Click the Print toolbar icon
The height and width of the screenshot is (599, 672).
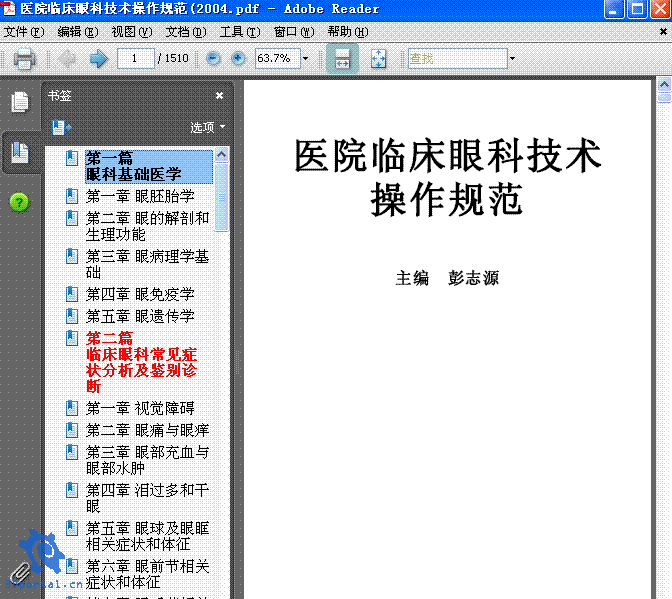[x=24, y=58]
